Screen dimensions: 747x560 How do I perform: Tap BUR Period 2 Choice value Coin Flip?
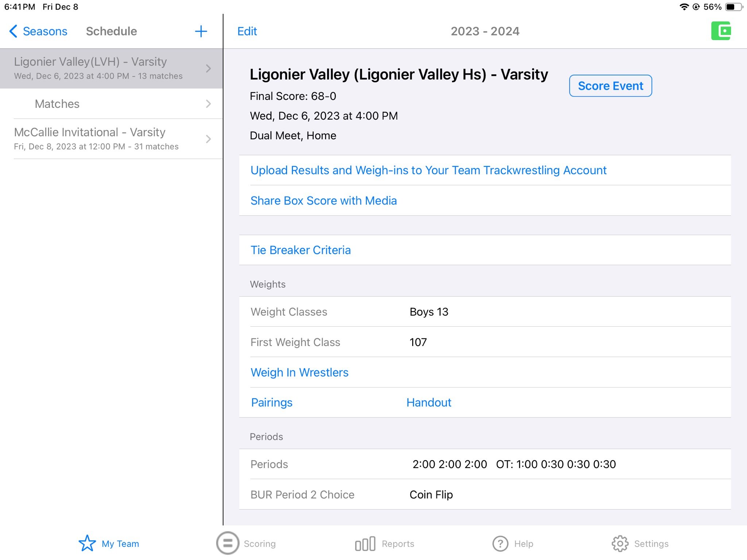coord(431,495)
